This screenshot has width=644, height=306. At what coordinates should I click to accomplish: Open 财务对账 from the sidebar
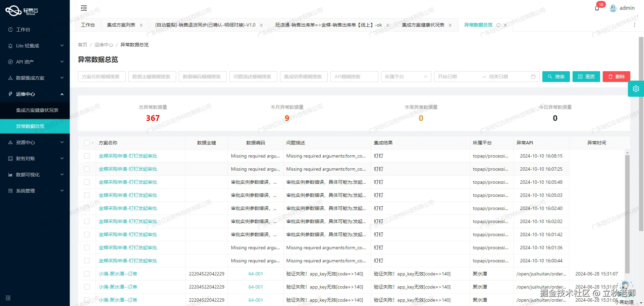(25, 158)
